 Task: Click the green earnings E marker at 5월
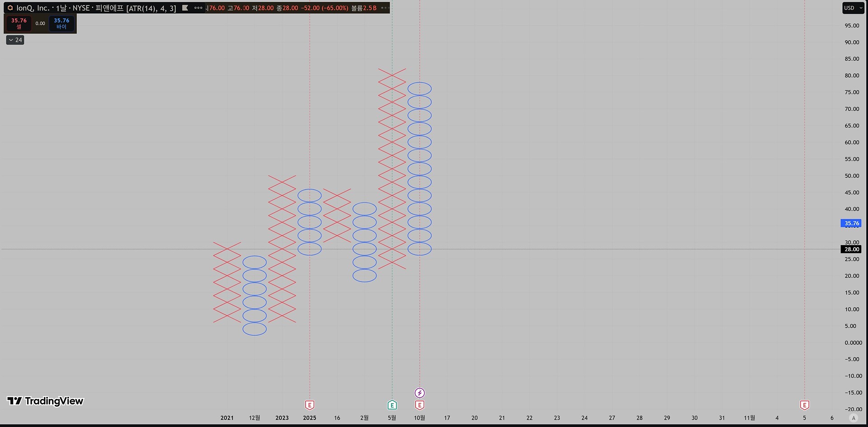pos(392,405)
